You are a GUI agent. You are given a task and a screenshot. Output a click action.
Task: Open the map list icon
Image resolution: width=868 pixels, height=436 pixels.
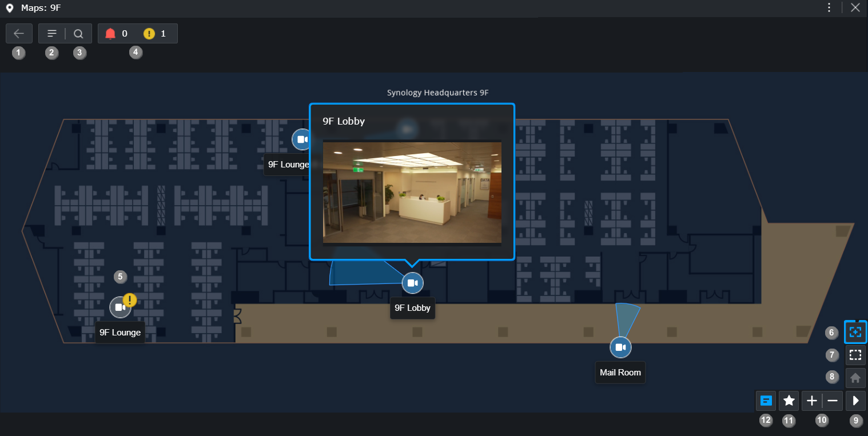51,33
